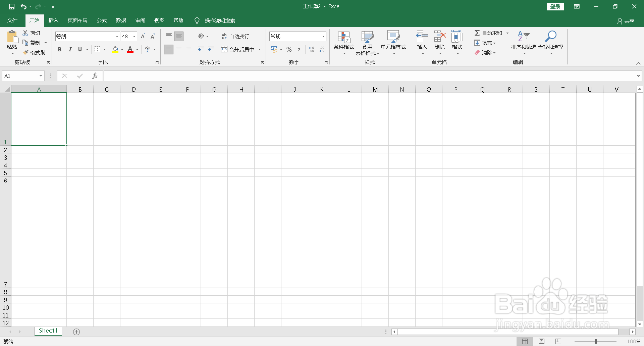The height and width of the screenshot is (346, 644).
Task: Toggle align left
Action: coord(169,49)
